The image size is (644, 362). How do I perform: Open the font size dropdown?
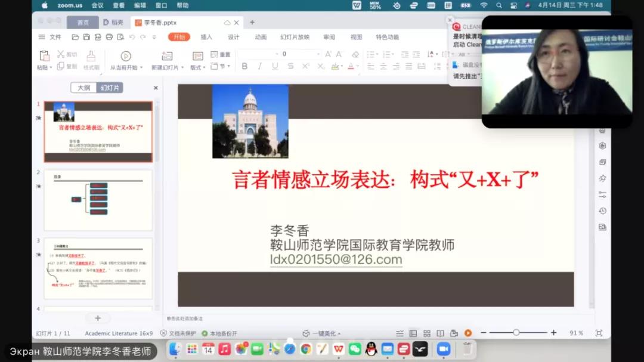tap(318, 54)
